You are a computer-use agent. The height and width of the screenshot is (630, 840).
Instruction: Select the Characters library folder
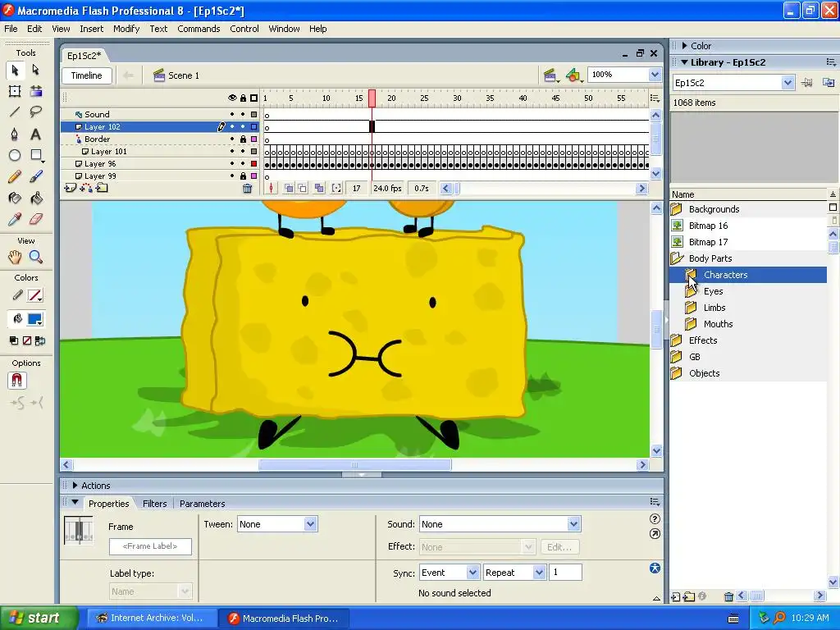pos(748,275)
